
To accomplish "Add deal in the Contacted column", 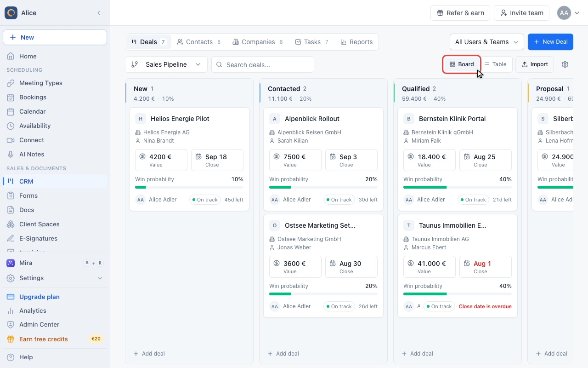I will point(283,354).
